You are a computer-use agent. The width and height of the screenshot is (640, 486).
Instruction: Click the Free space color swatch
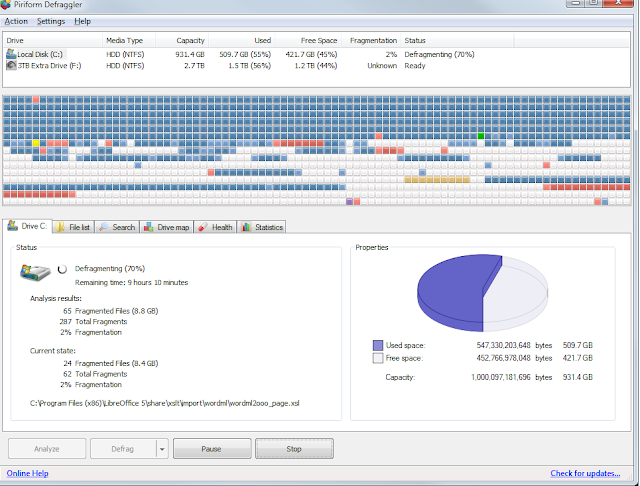tap(378, 358)
